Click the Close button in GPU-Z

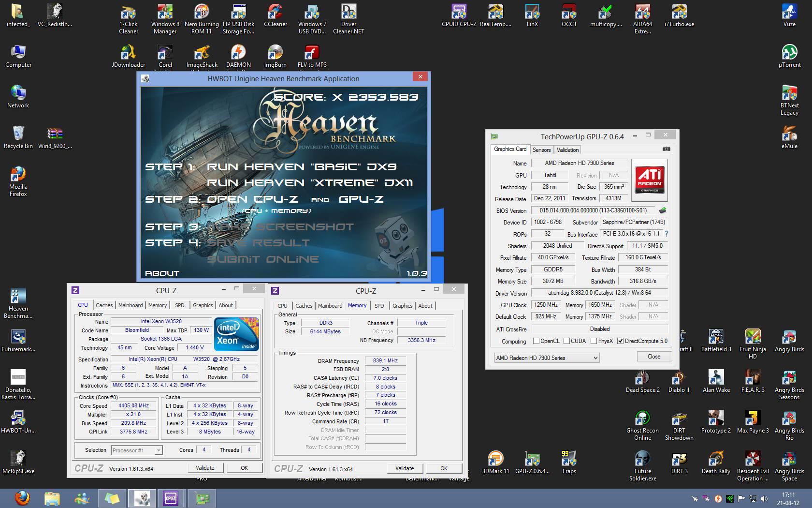click(654, 356)
